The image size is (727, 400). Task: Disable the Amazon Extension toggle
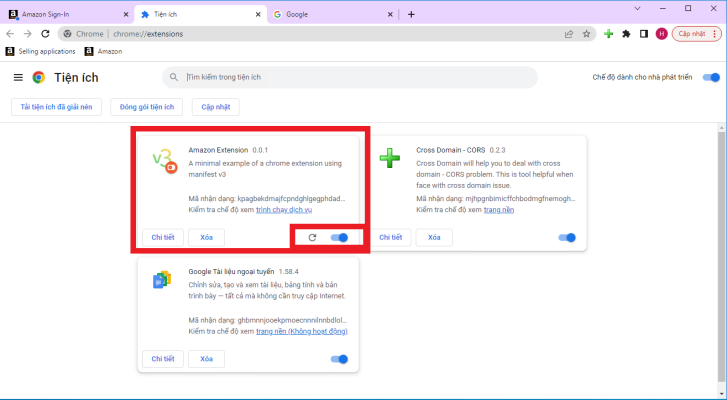[x=339, y=238]
